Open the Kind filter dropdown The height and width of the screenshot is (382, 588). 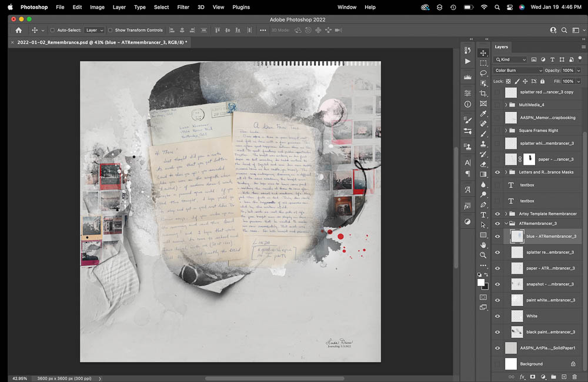(x=511, y=59)
